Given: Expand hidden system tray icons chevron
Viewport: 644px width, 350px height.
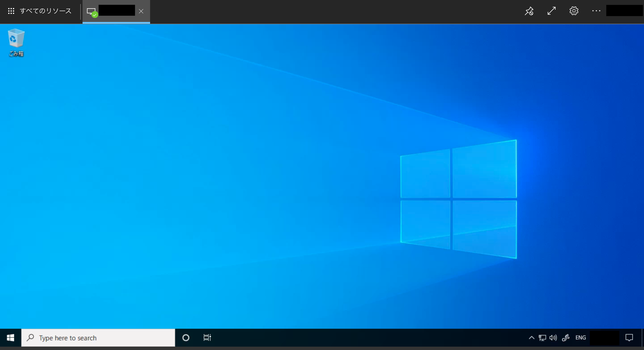Looking at the screenshot, I should pos(531,338).
